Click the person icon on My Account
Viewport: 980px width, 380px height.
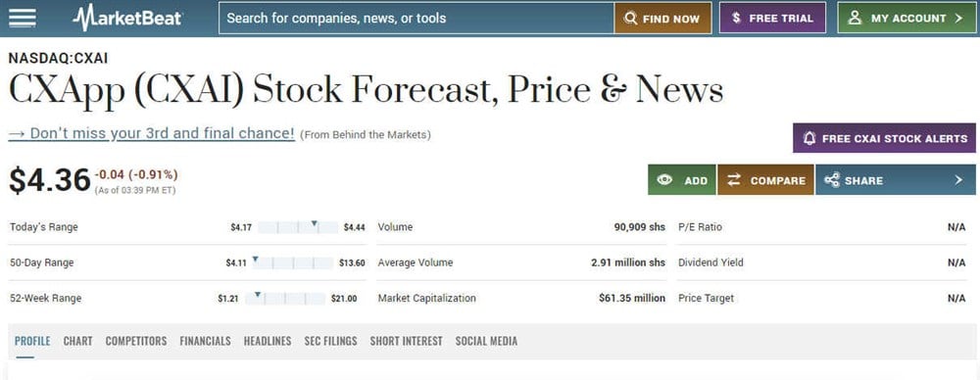click(855, 19)
